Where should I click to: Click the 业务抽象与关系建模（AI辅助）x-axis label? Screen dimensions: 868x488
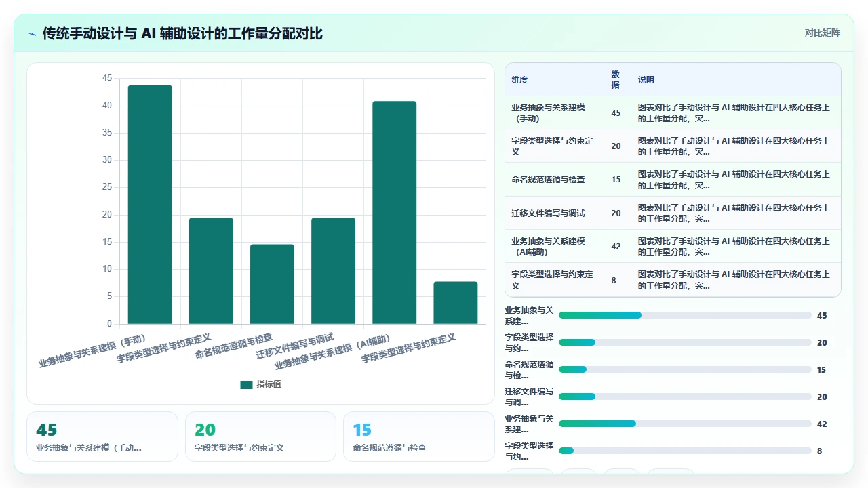point(334,351)
